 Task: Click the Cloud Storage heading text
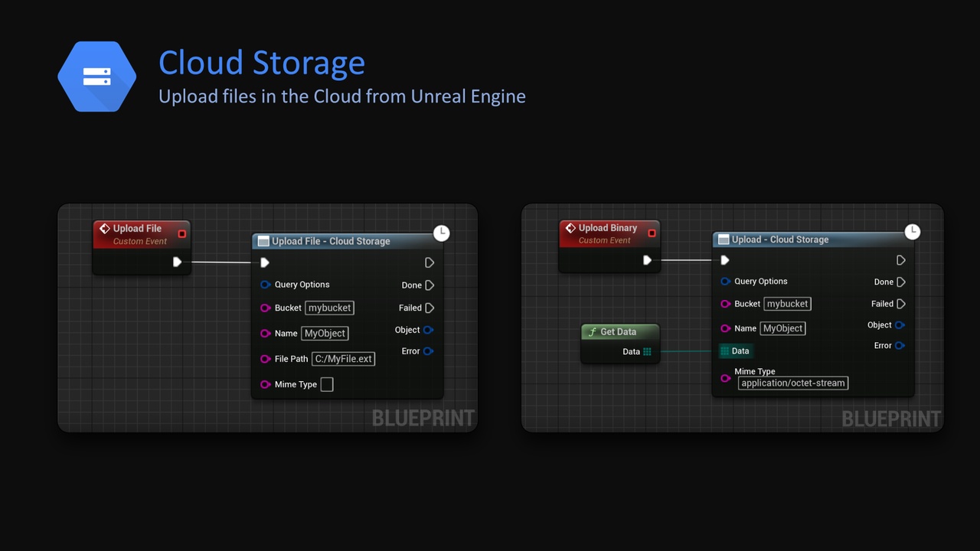[x=262, y=63]
